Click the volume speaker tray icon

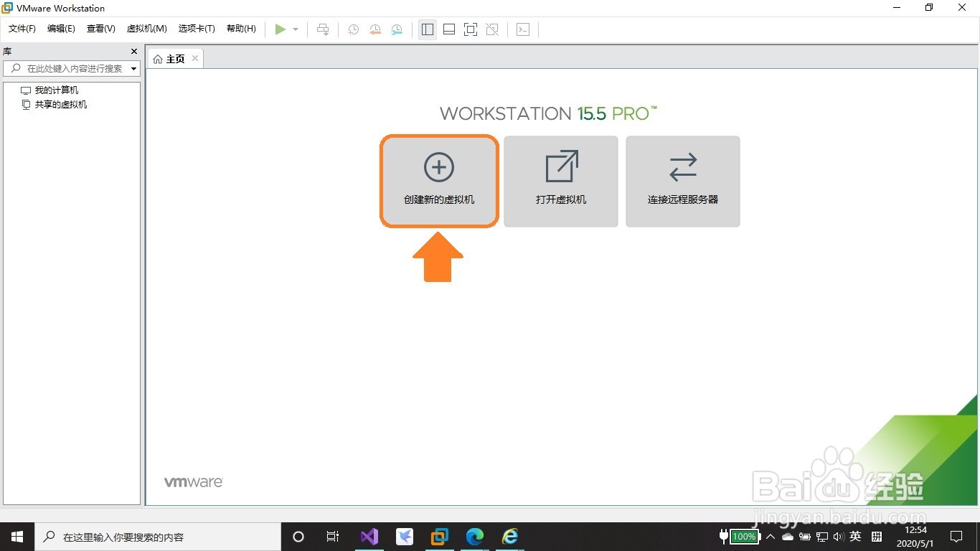coord(839,537)
